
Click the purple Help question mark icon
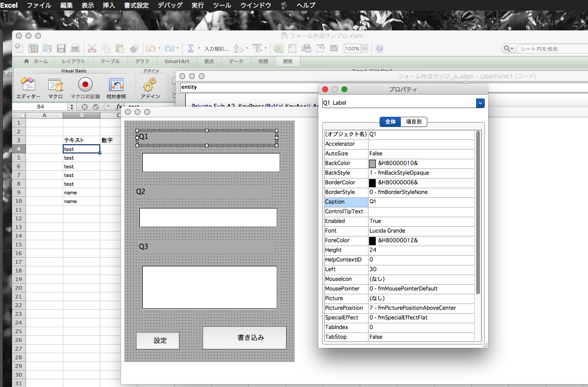click(380, 48)
